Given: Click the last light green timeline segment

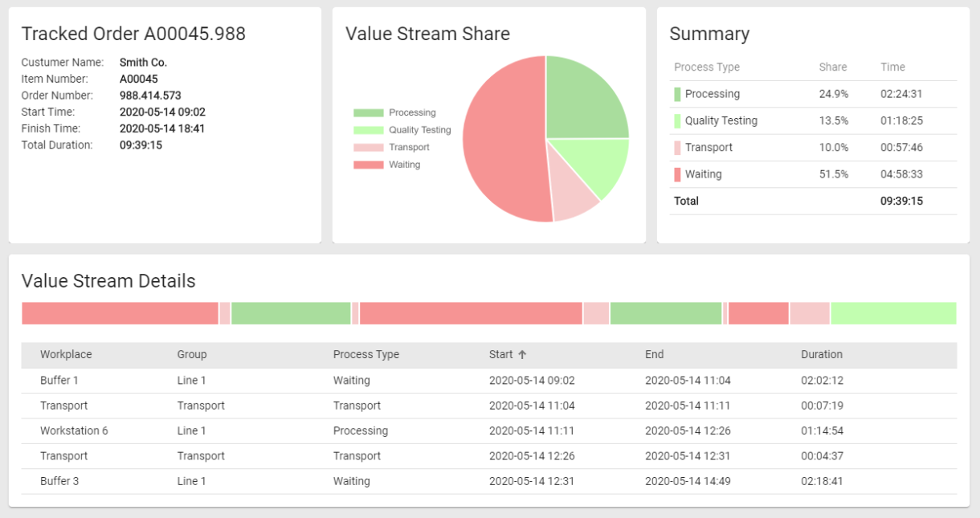Looking at the screenshot, I should point(893,313).
